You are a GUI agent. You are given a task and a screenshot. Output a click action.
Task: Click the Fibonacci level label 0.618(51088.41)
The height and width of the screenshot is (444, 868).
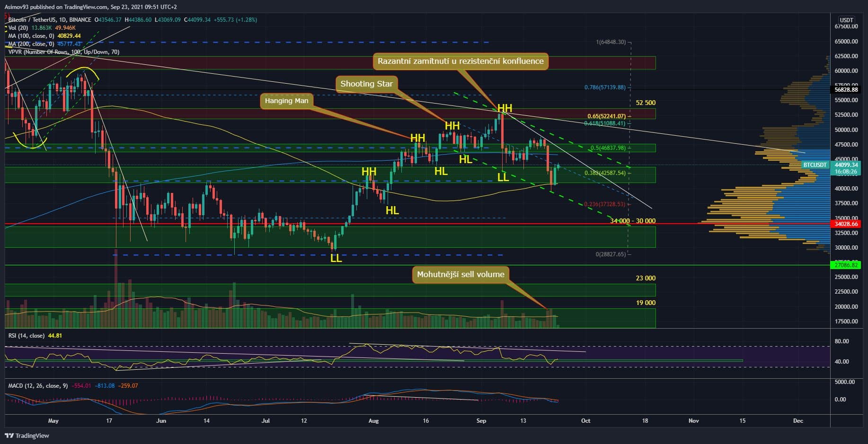tap(605, 123)
